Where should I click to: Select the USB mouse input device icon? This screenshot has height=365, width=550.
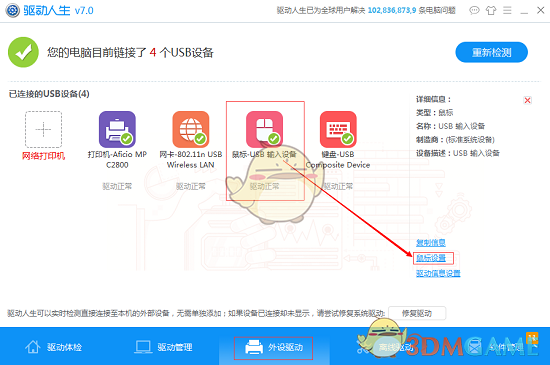pos(264,129)
